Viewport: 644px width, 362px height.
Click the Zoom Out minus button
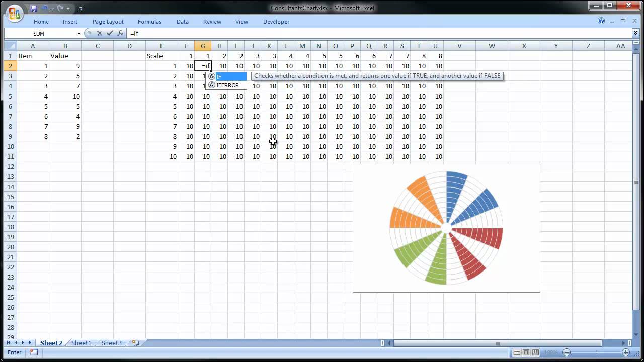[x=567, y=352]
